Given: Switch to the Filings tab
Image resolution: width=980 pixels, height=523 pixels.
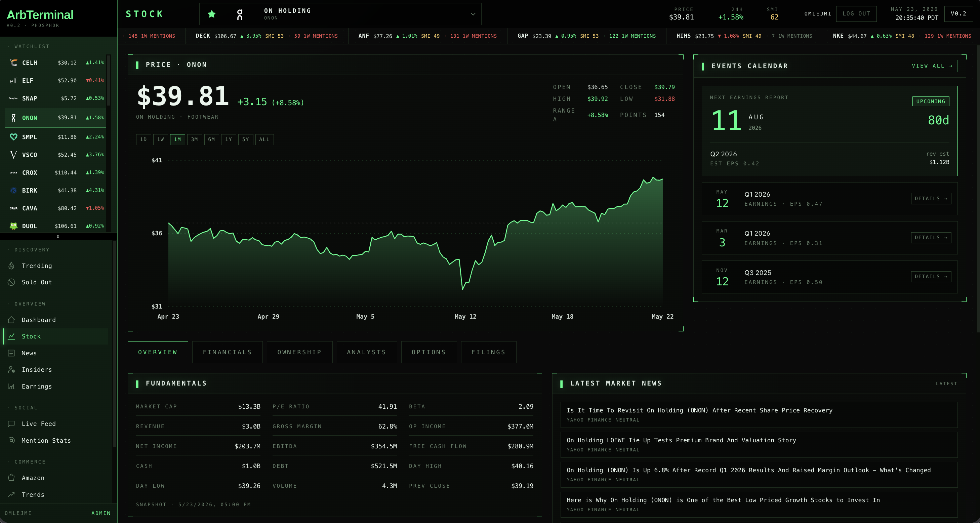Looking at the screenshot, I should click(x=488, y=352).
